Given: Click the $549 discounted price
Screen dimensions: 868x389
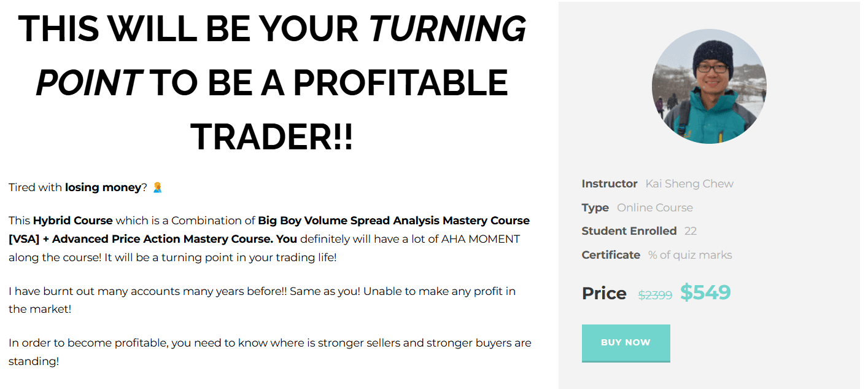Looking at the screenshot, I should click(x=705, y=293).
